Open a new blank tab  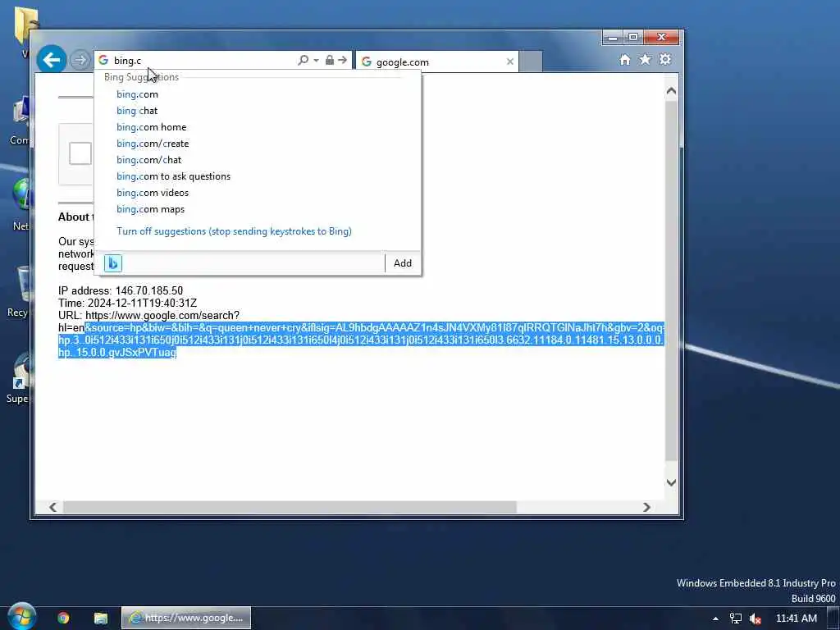pyautogui.click(x=531, y=62)
